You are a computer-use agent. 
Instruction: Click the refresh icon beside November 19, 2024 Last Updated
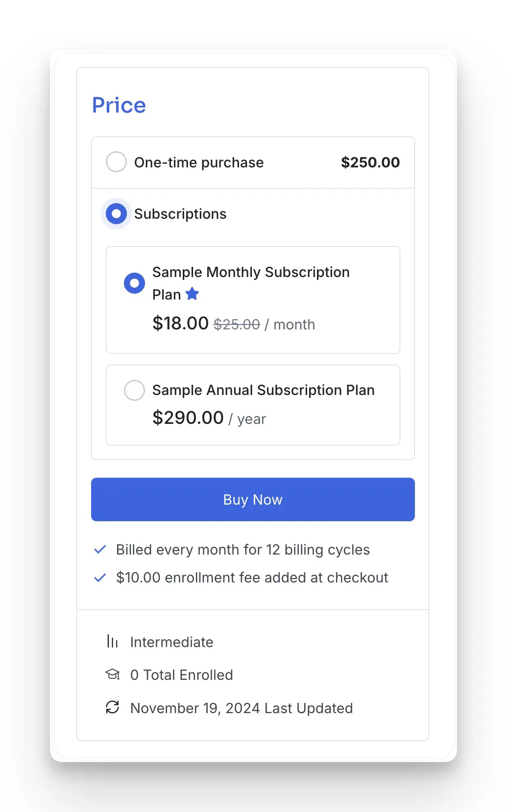(x=112, y=707)
